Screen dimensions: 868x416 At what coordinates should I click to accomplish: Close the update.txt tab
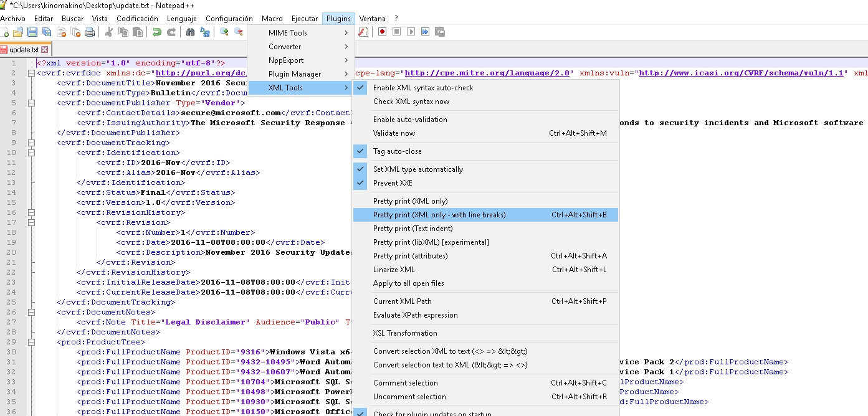(x=45, y=49)
